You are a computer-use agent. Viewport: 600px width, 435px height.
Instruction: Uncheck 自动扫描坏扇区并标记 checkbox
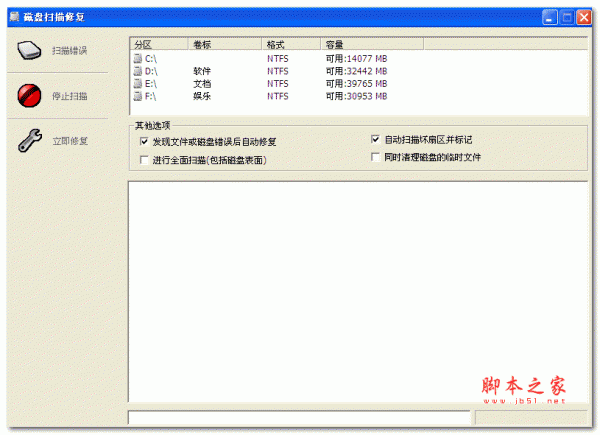click(375, 139)
